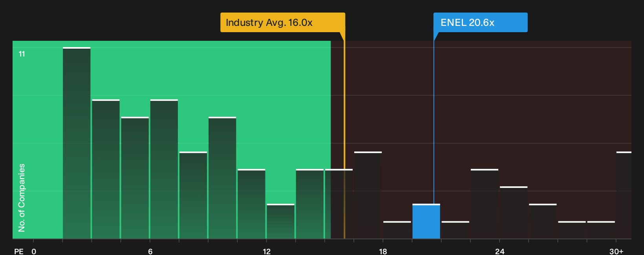
Task: Click the No. of Companies axis title
Action: [x=22, y=198]
